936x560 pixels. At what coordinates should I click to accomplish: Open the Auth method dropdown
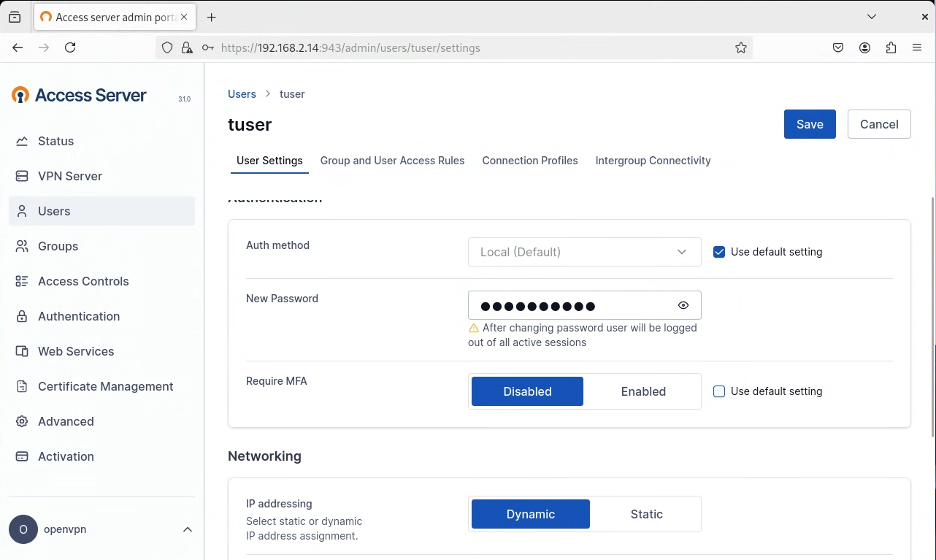coord(584,252)
